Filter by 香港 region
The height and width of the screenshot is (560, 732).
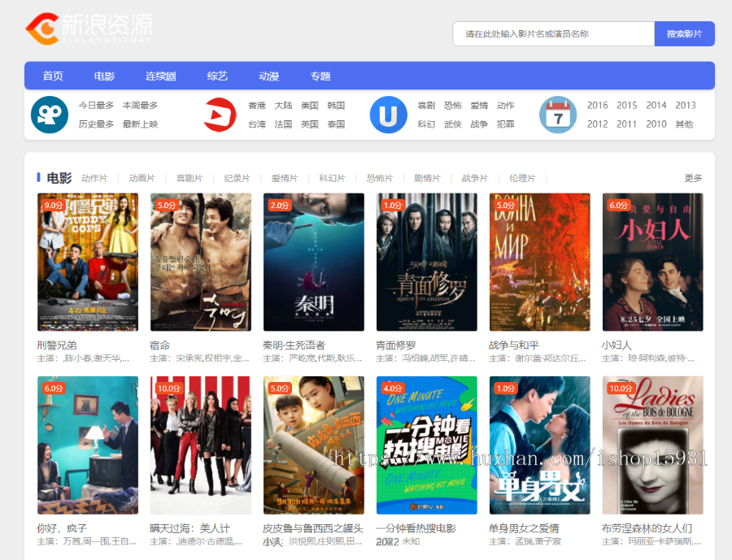point(257,106)
